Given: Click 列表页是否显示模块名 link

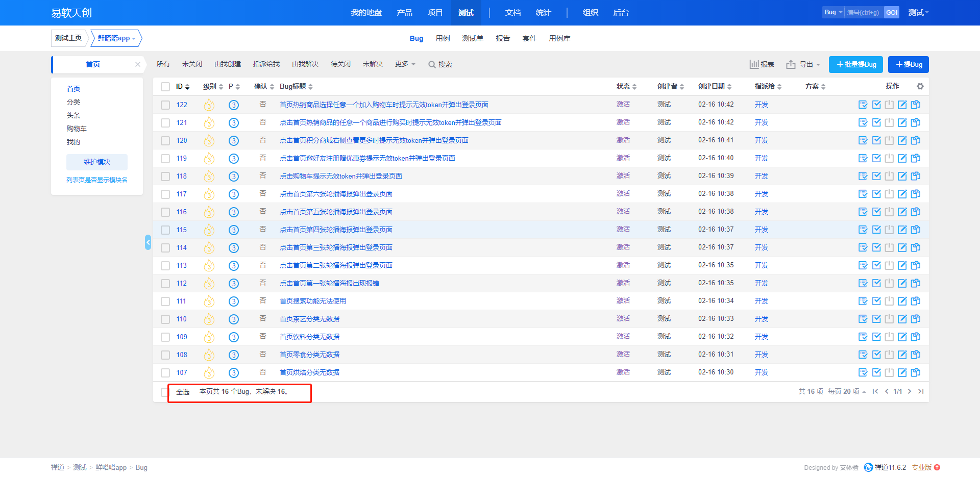Looking at the screenshot, I should 97,180.
